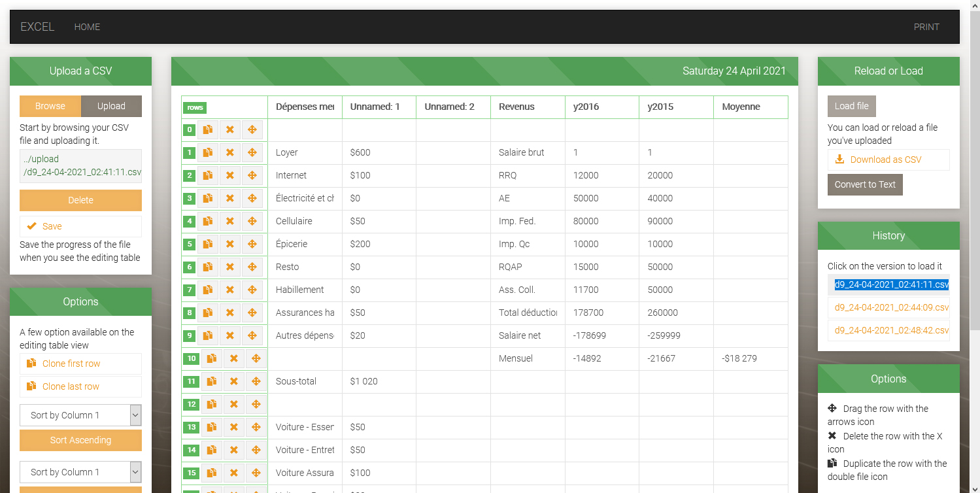This screenshot has height=493, width=980.
Task: Go to HOME in the navigation bar
Action: [87, 27]
